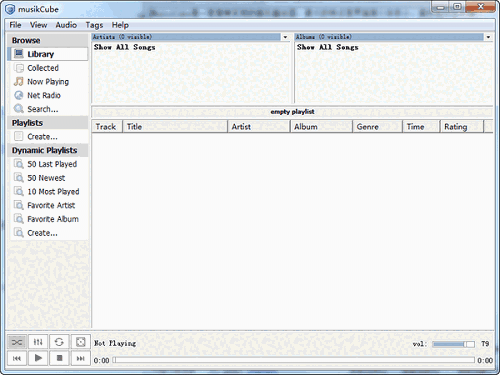Click the playback seek bar

[x=293, y=360]
